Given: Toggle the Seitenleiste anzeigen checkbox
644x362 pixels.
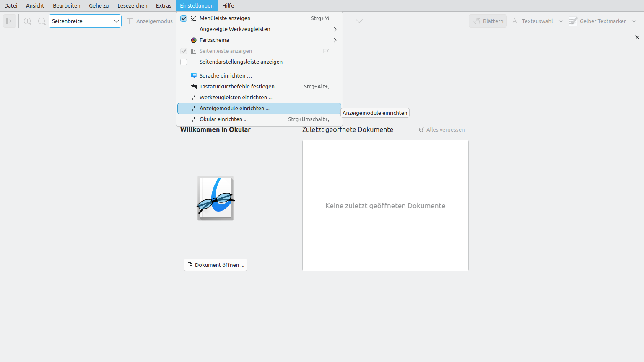Looking at the screenshot, I should coord(184,51).
